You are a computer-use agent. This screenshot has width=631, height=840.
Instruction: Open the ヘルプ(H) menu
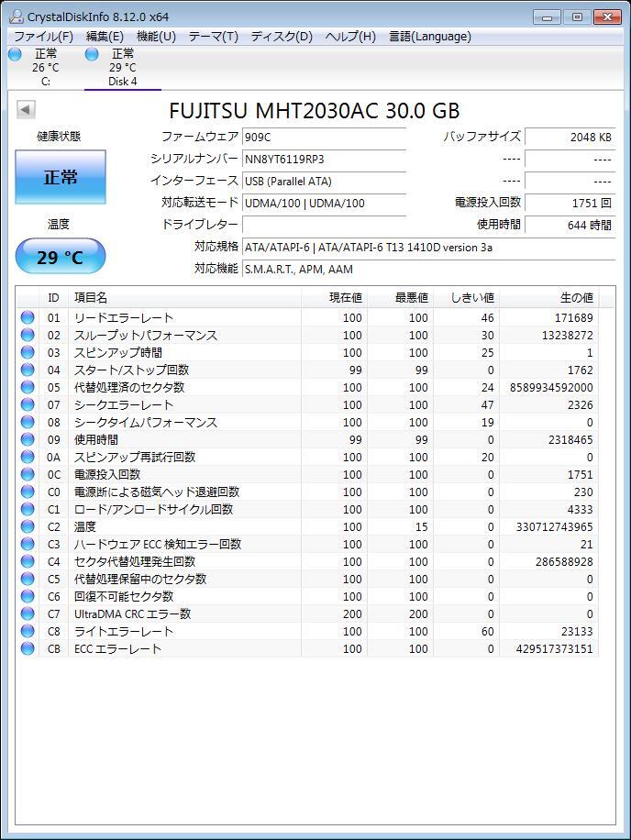click(x=350, y=37)
